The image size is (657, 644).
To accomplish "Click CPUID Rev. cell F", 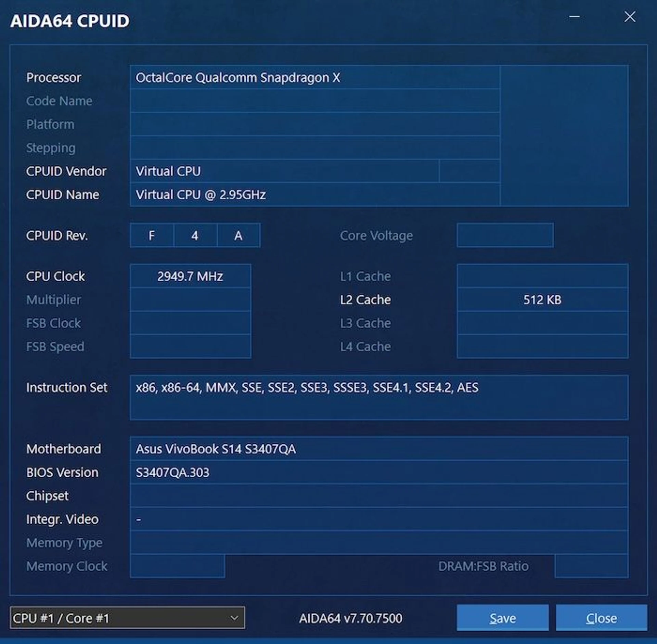I will point(152,235).
